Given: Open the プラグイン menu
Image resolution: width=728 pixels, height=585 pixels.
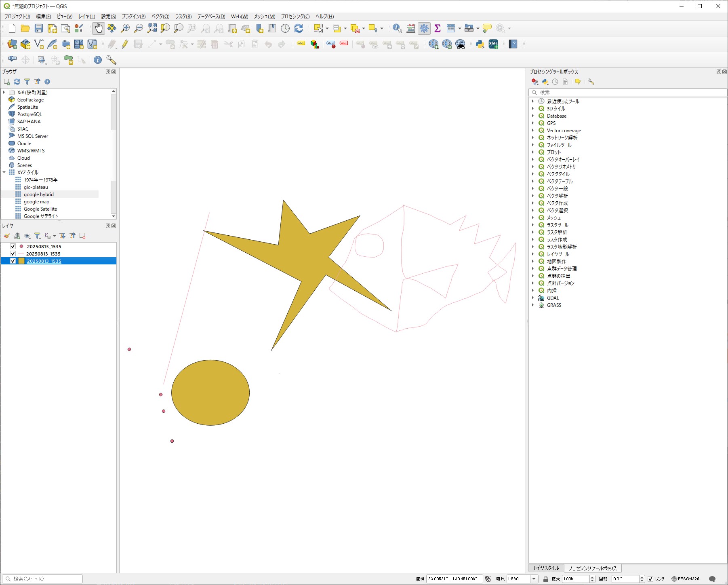Looking at the screenshot, I should (x=133, y=17).
